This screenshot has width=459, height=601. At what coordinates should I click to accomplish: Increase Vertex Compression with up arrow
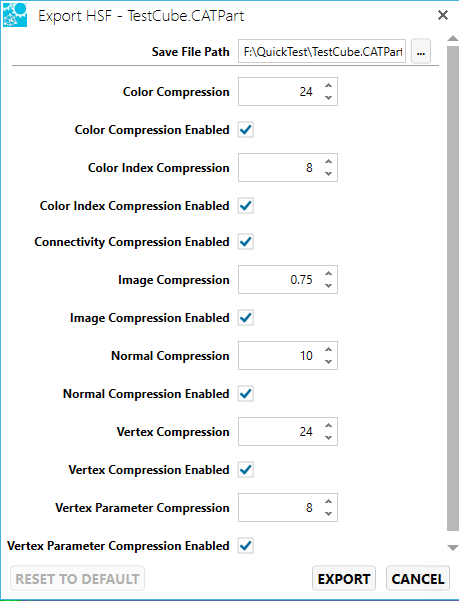[x=328, y=425]
